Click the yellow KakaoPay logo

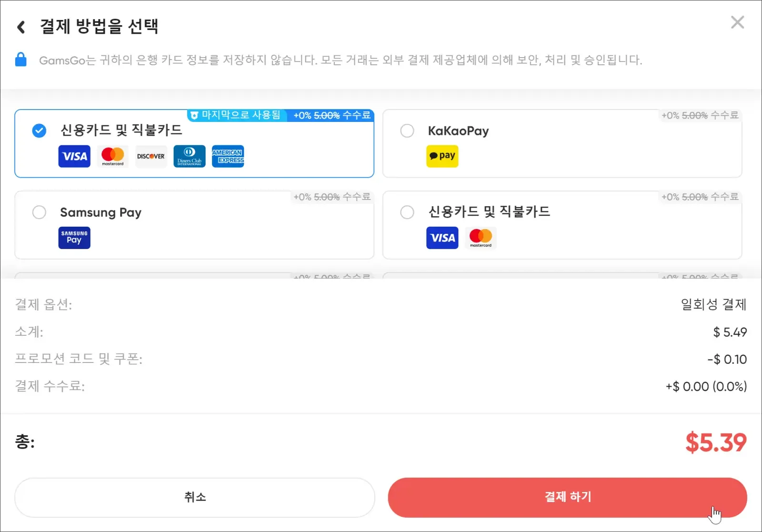tap(442, 156)
